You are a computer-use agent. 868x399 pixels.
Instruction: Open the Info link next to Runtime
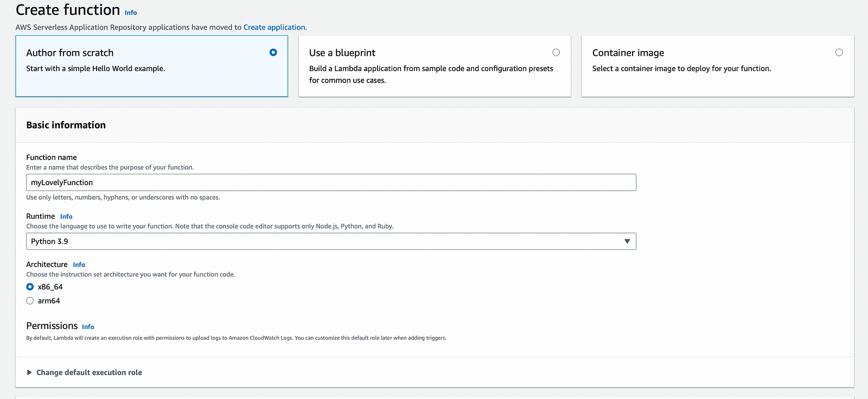click(x=66, y=217)
